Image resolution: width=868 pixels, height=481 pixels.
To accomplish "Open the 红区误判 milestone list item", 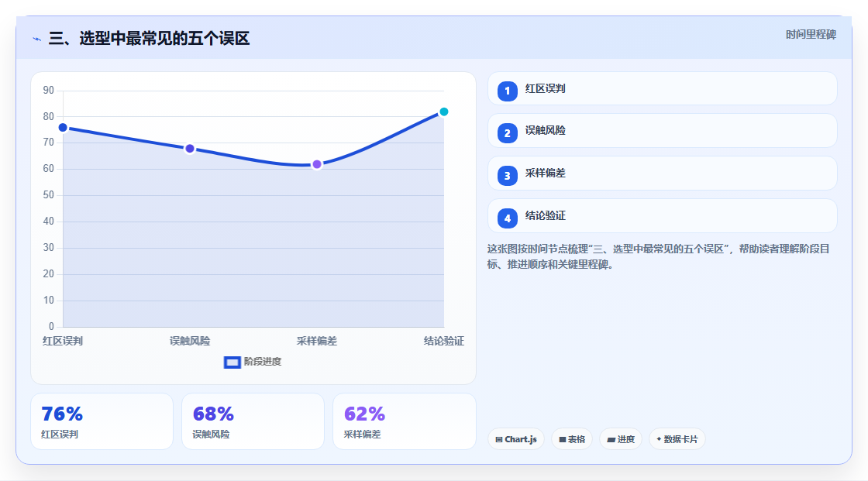I will 662,88.
